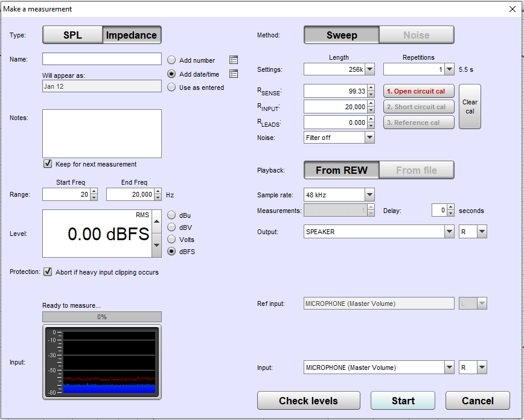Increase the End Freq value
Viewport: 524px width, 420px height.
158,191
